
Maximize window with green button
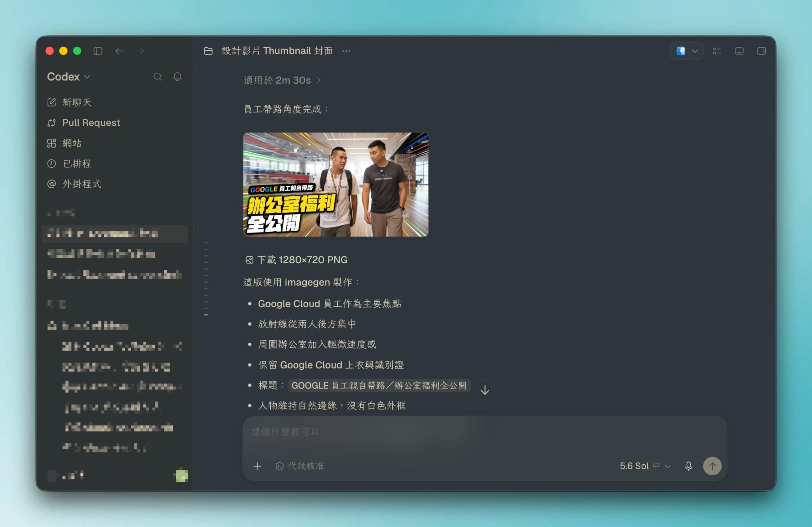point(77,51)
